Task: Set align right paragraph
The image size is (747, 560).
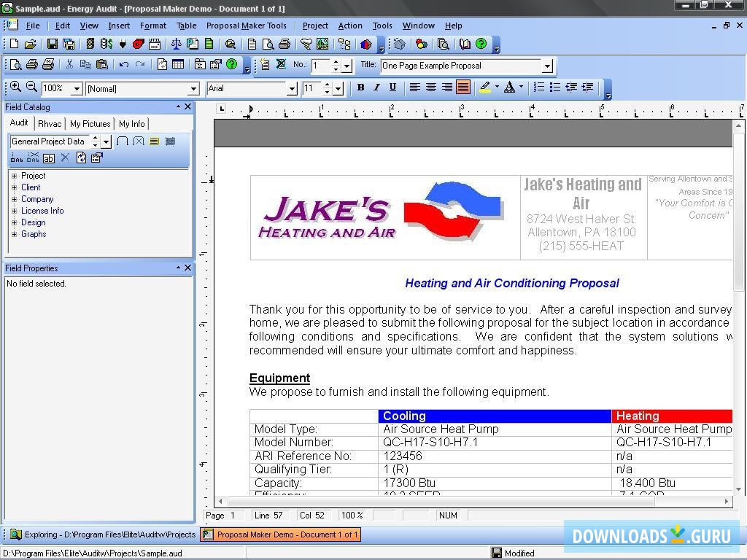Action: click(x=447, y=87)
